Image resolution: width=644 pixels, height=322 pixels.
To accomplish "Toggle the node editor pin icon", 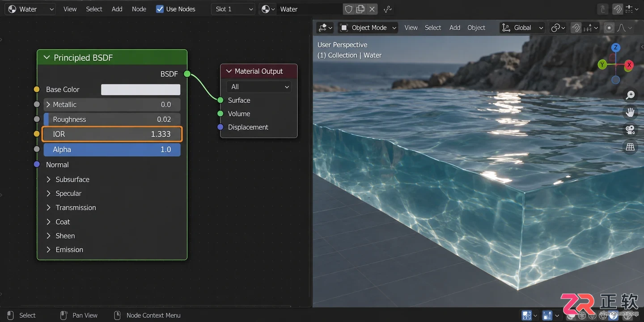I will [388, 9].
